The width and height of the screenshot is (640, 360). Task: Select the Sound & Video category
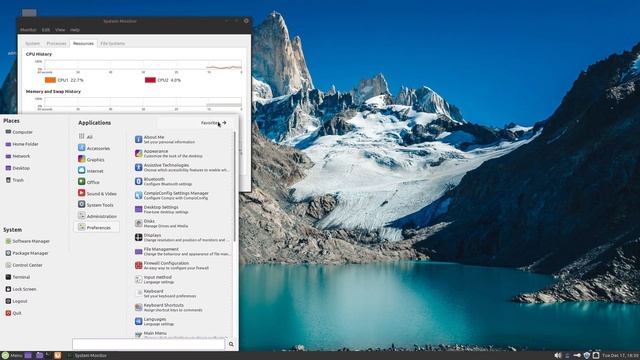pos(97,193)
